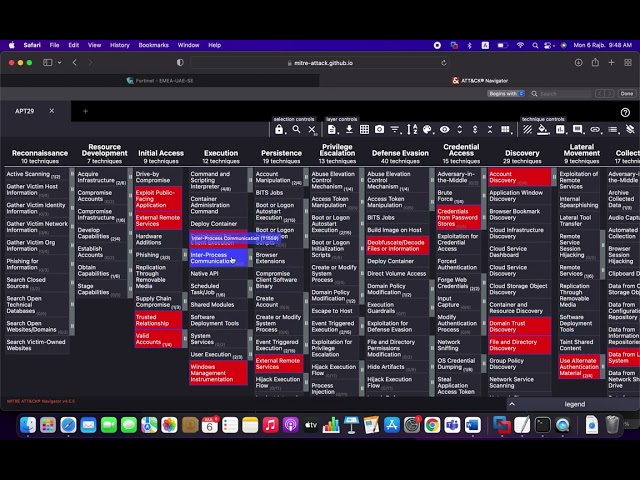Select the Exploit Public-Facing Application technique
The image size is (640, 480).
click(x=158, y=199)
